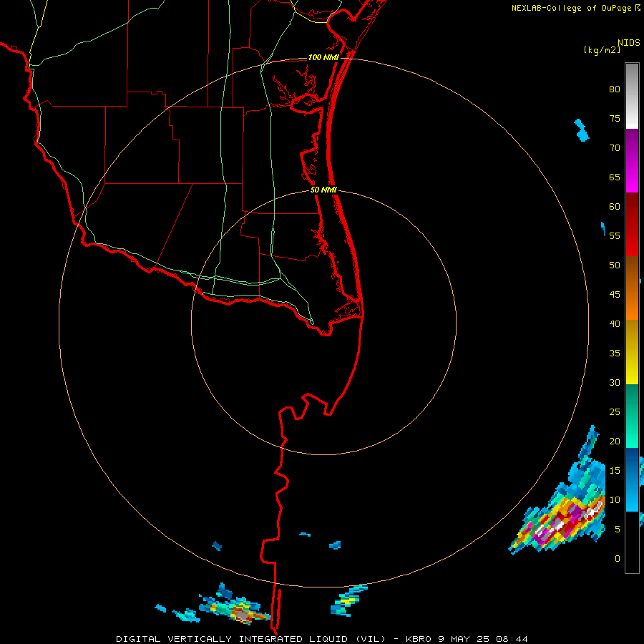Viewport: 644px width, 644px height.
Task: Click the small green-yellow echo at bottom center
Action: (348, 600)
